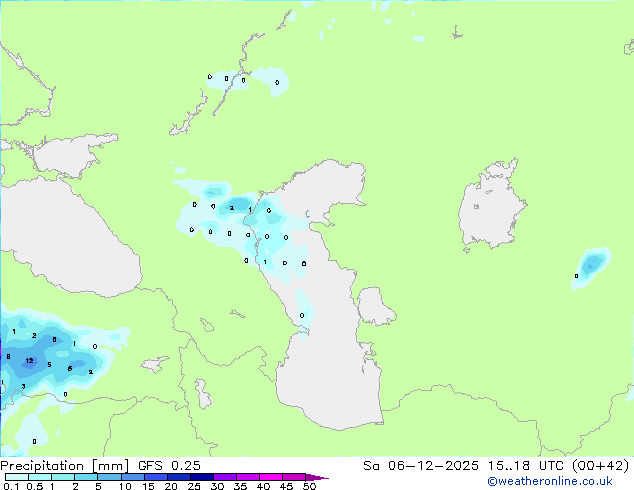Select the legend swatch between 30 and 35
634x490 pixels.
225,477
